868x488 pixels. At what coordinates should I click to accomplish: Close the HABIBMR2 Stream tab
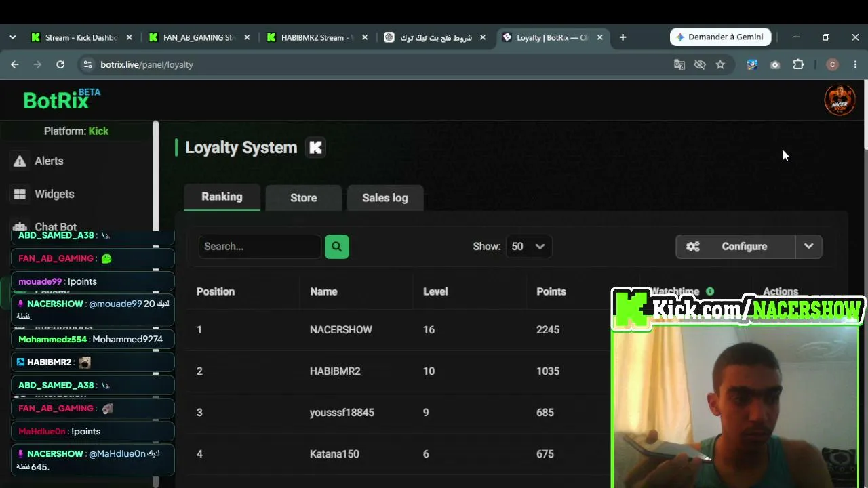click(x=365, y=37)
